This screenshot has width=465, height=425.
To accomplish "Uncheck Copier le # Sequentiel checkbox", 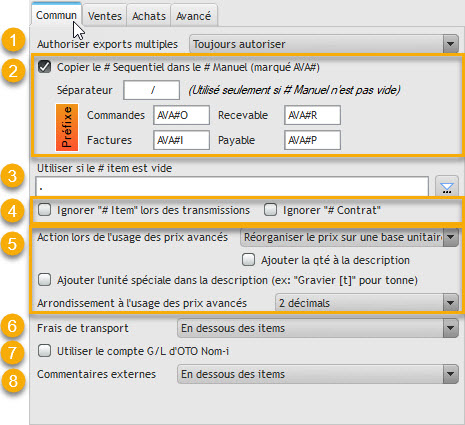I will coord(44,67).
